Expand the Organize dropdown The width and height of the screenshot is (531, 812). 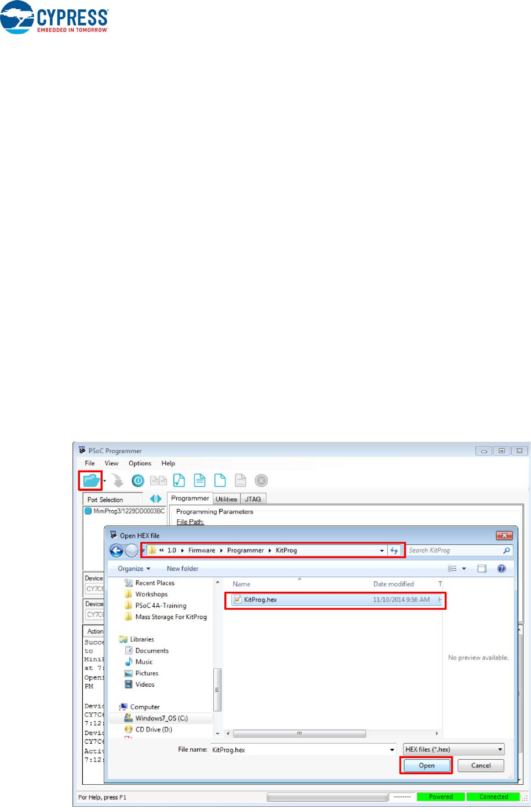point(134,569)
